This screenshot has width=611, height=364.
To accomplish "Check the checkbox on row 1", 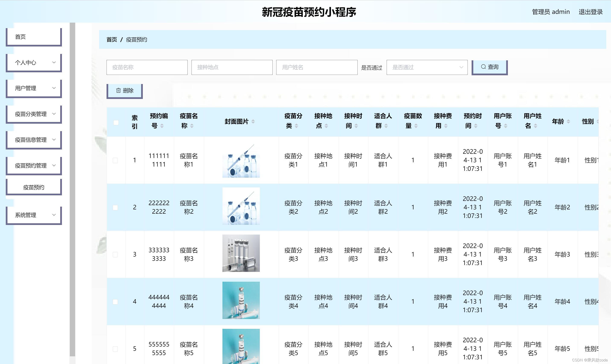I will point(116,160).
